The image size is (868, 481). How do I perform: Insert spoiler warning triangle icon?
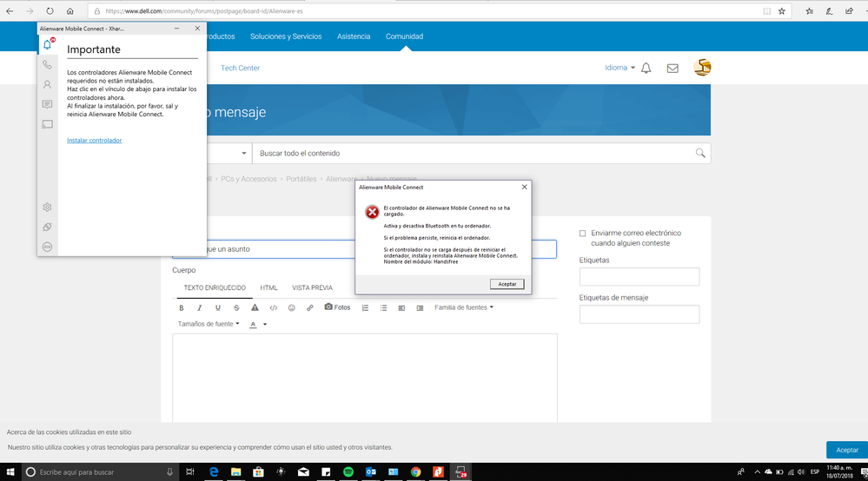pyautogui.click(x=255, y=307)
